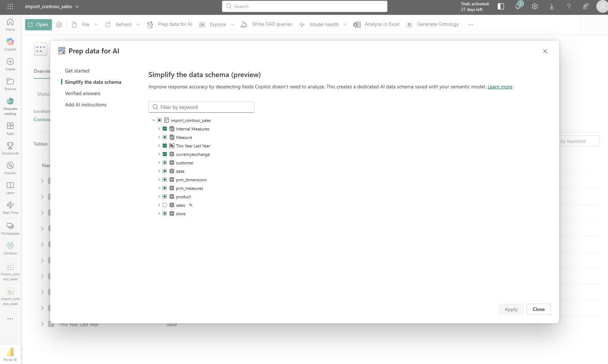Open Copilot from the sidebar
Screen dimensions: 608x364
(10, 44)
